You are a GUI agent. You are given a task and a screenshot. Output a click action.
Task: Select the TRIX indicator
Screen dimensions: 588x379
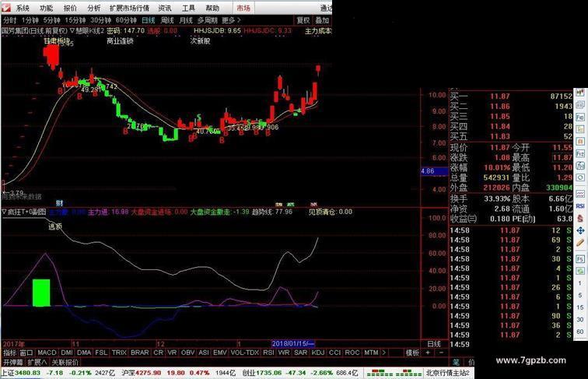(x=119, y=353)
